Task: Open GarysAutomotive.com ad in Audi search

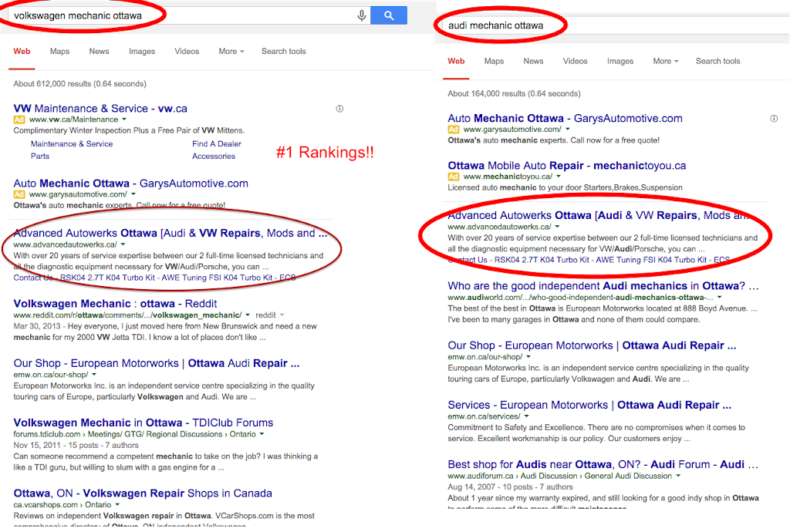Action: point(565,119)
